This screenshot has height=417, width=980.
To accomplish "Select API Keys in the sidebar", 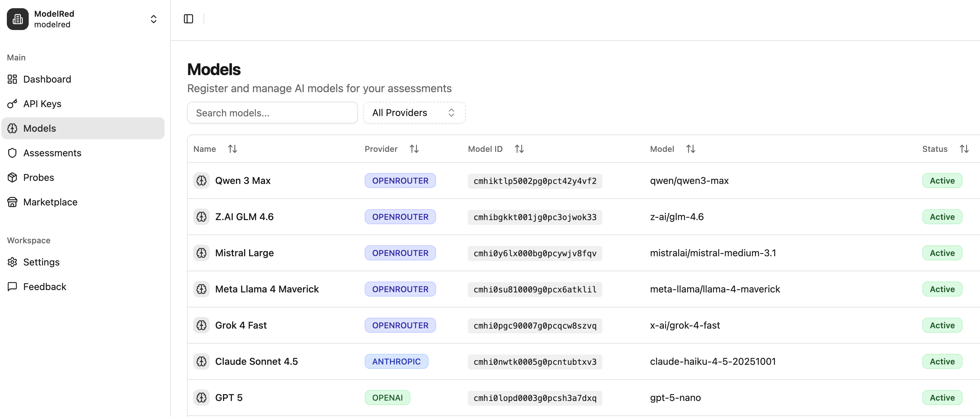I will (x=42, y=103).
